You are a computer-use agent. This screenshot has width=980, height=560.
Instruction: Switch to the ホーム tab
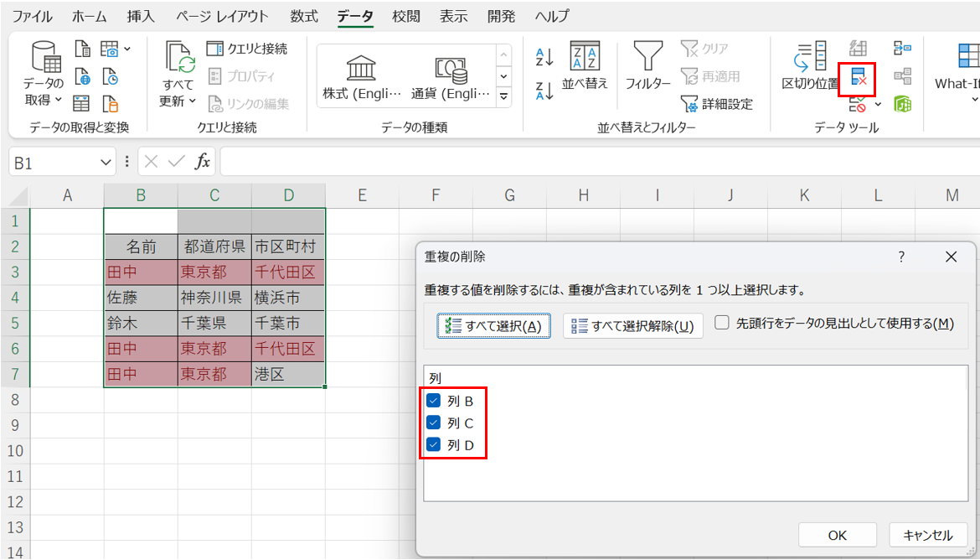click(90, 16)
